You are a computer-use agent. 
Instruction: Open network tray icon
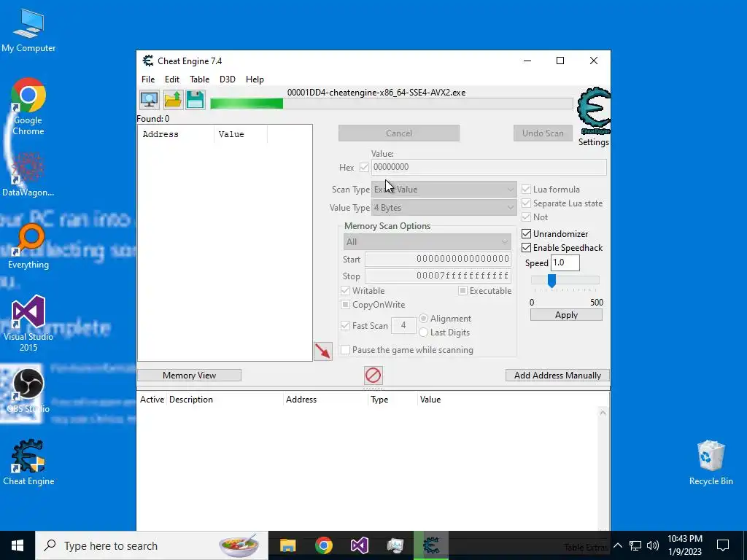(635, 545)
